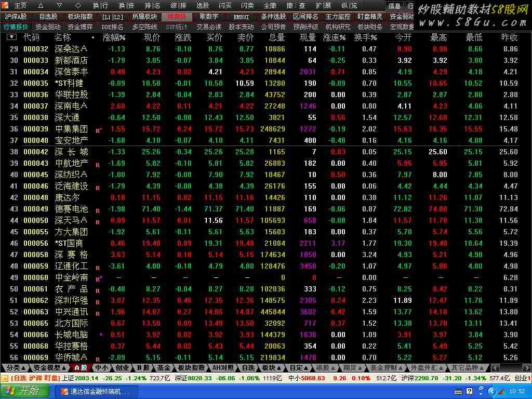The height and width of the screenshot is (399, 532).
Task: Expand the 其它品种 bottom tab menu
Action: click(x=468, y=367)
